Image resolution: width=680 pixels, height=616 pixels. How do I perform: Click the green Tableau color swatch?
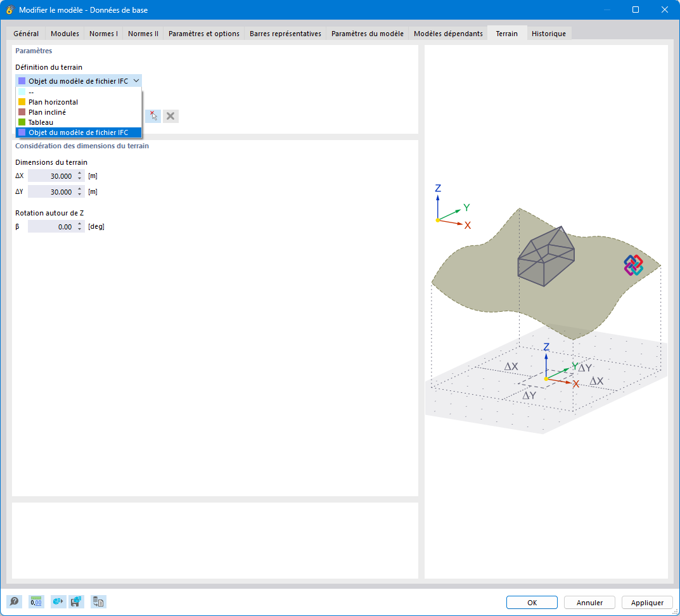22,122
